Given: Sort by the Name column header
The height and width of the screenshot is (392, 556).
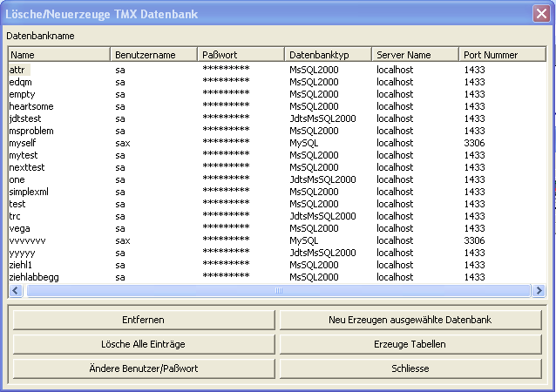Looking at the screenshot, I should 58,55.
